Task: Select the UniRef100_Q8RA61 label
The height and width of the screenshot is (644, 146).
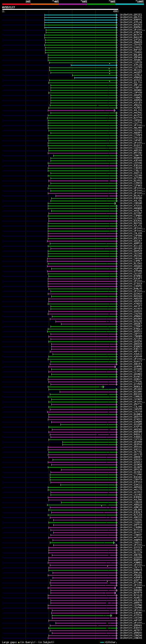Action: click(x=131, y=625)
